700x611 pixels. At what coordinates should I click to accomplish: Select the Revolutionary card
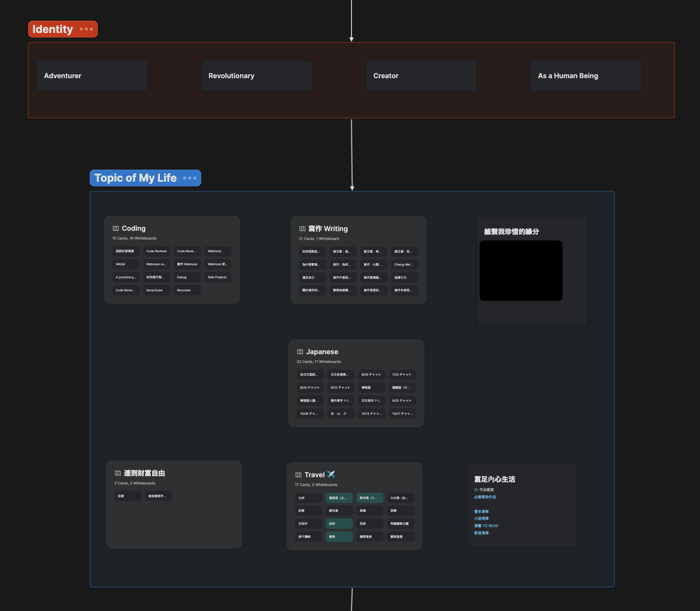[x=256, y=76]
